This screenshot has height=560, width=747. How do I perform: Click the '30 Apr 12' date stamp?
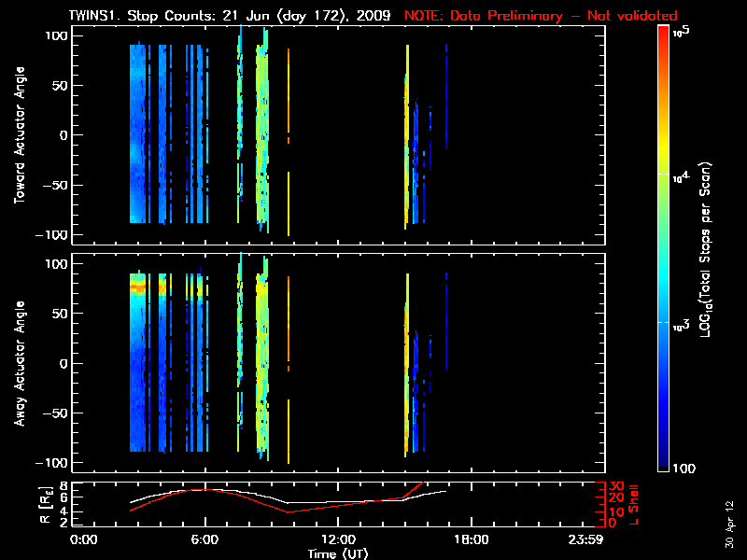pyautogui.click(x=728, y=518)
